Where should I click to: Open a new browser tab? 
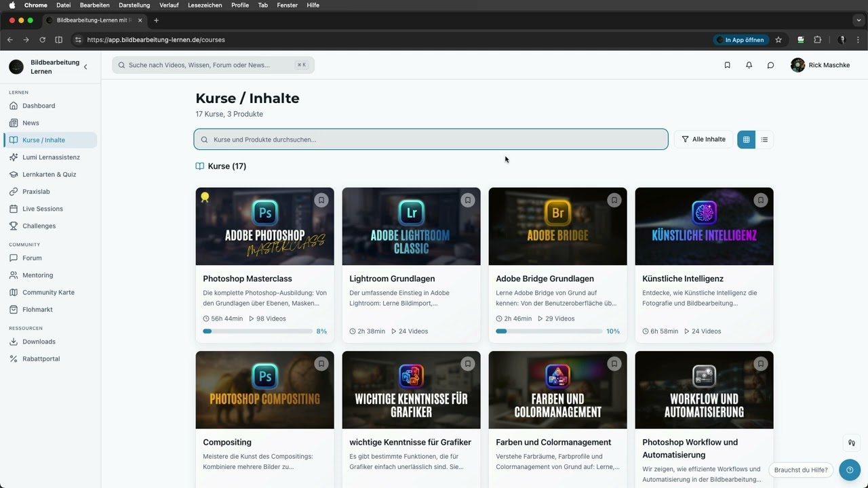156,20
